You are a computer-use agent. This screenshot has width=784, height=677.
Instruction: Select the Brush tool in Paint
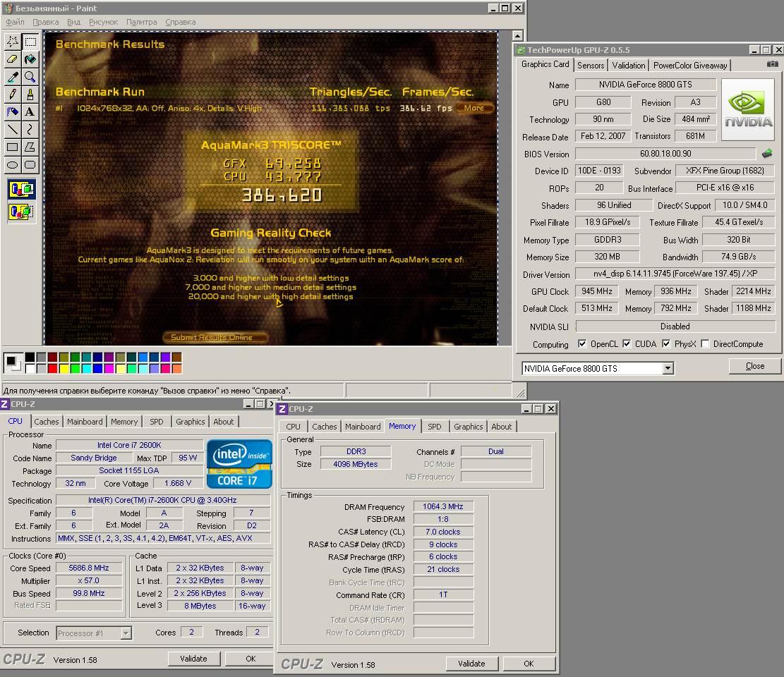click(30, 94)
